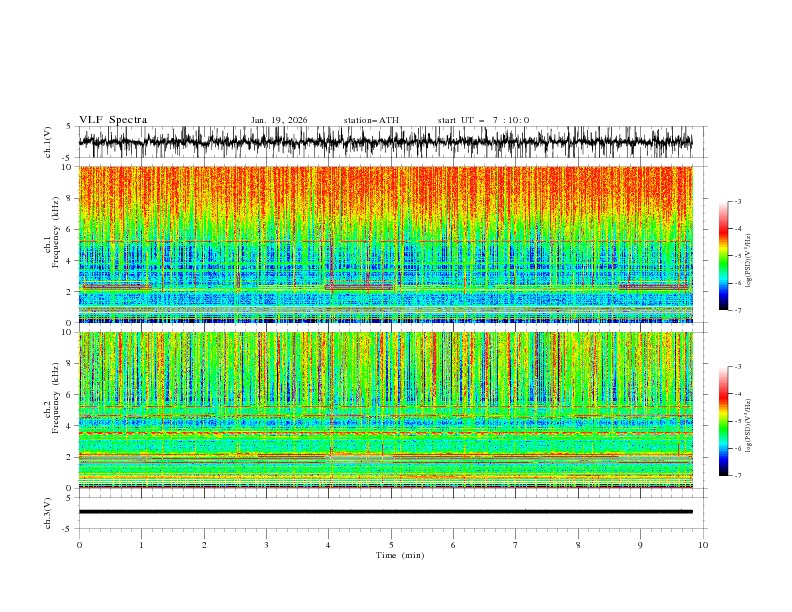Click the "Time (min)" axis title
Screen dimensions: 792x612
(x=400, y=555)
